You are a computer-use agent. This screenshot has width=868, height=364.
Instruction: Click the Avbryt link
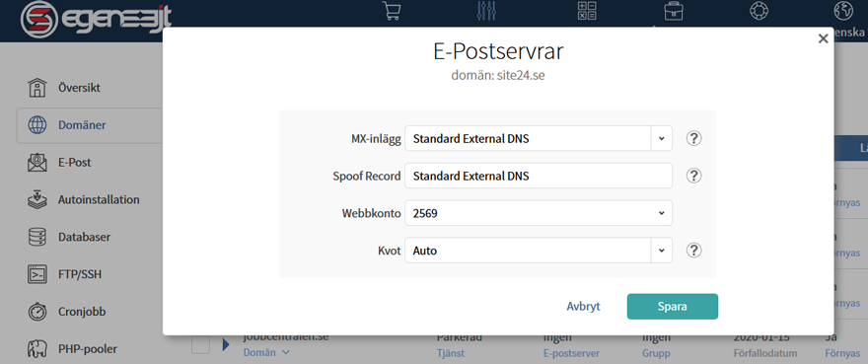pyautogui.click(x=584, y=307)
